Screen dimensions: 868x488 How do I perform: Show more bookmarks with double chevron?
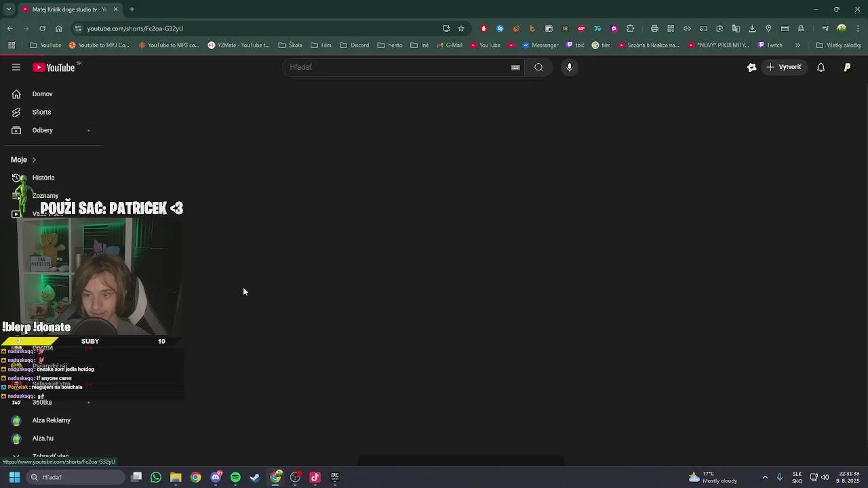(x=797, y=45)
